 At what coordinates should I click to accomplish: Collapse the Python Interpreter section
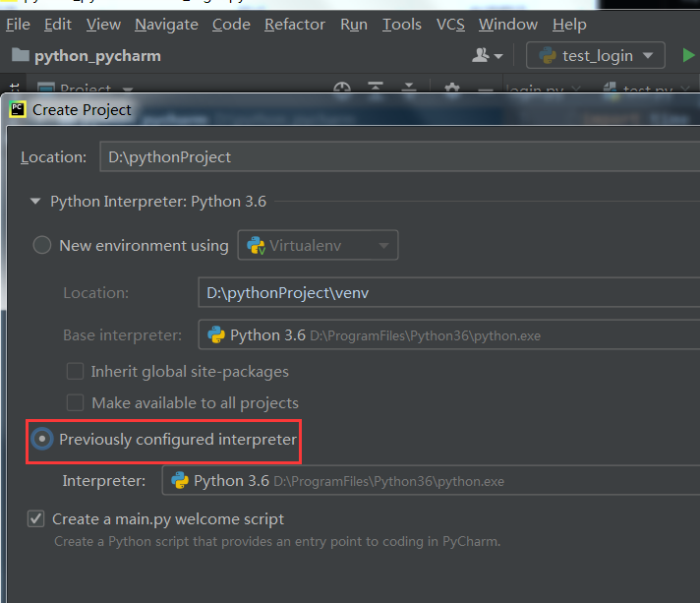click(35, 201)
